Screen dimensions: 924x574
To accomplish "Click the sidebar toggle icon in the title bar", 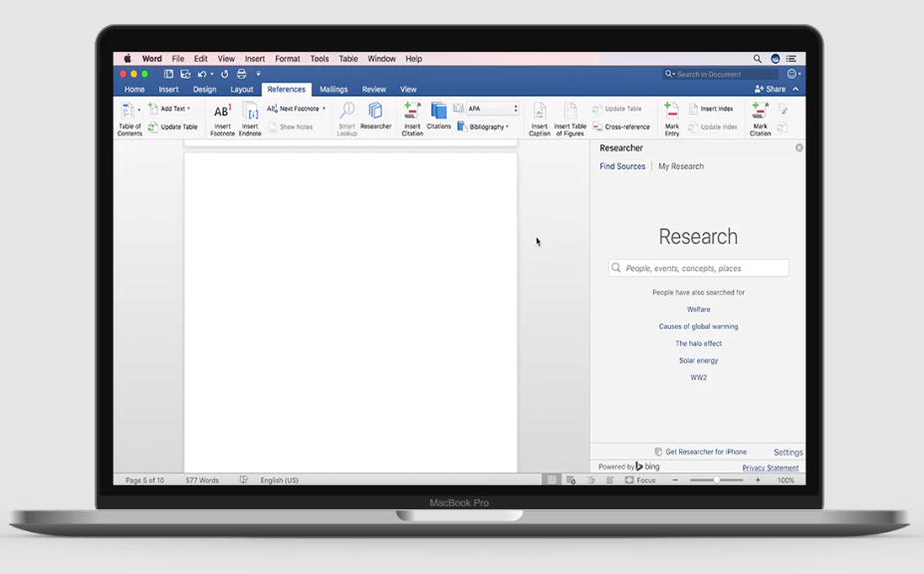I will coord(168,74).
